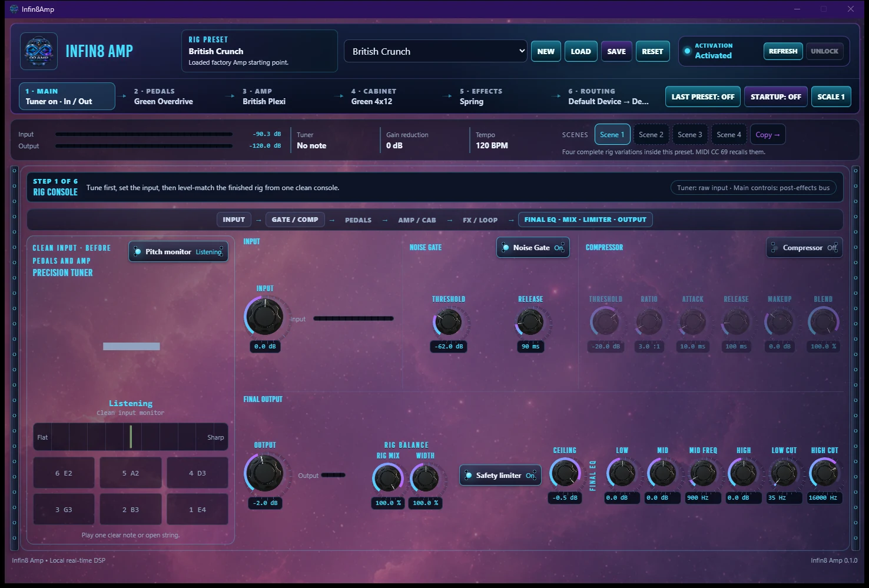Toggle the Pitch monitor Listening switch

178,252
